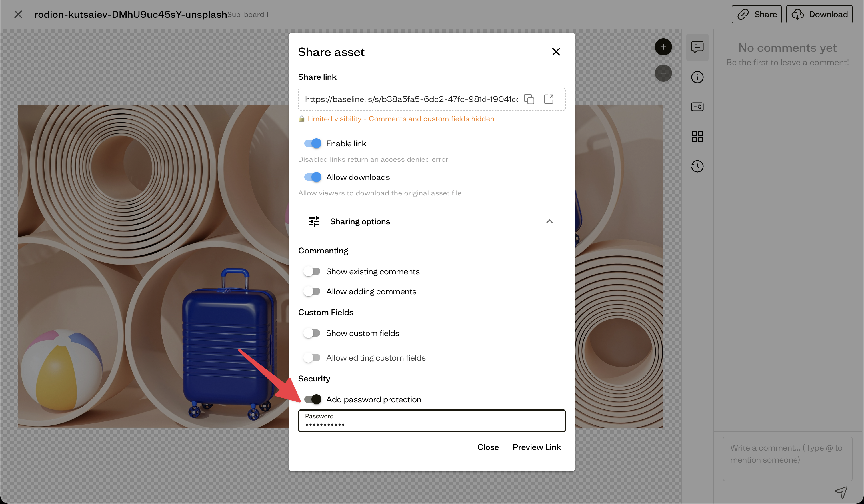Enable Show custom fields switch

click(x=312, y=333)
